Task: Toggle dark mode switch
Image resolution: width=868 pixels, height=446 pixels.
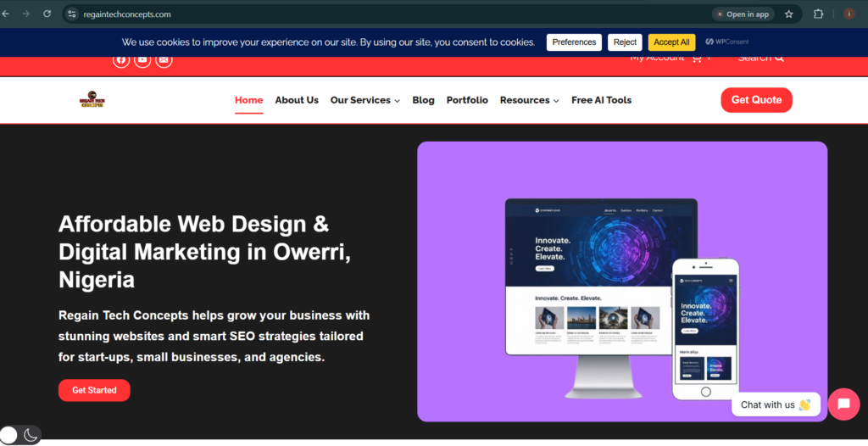Action: [20, 435]
